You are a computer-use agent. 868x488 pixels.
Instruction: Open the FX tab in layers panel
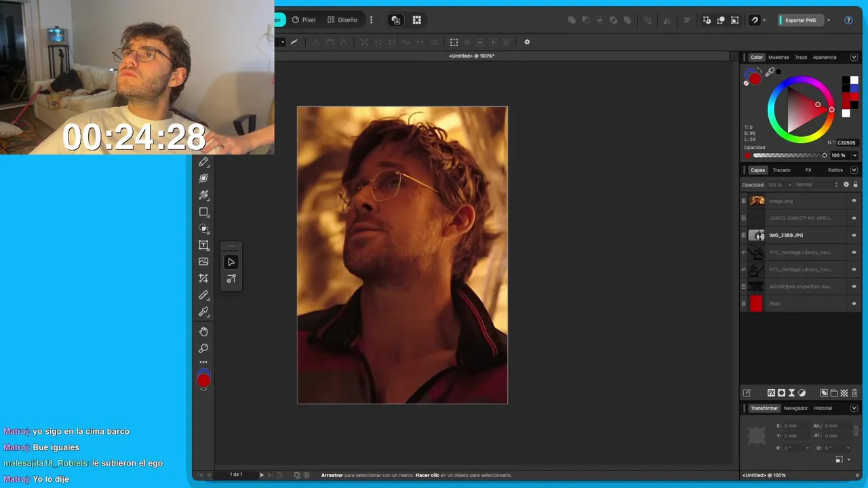(x=808, y=170)
